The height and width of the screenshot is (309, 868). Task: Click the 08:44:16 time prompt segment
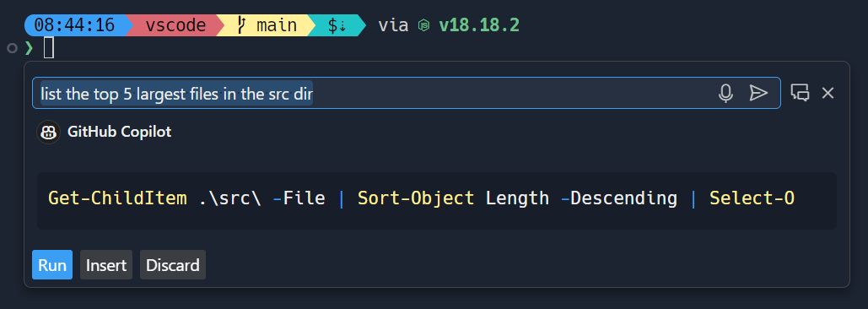pyautogui.click(x=74, y=25)
